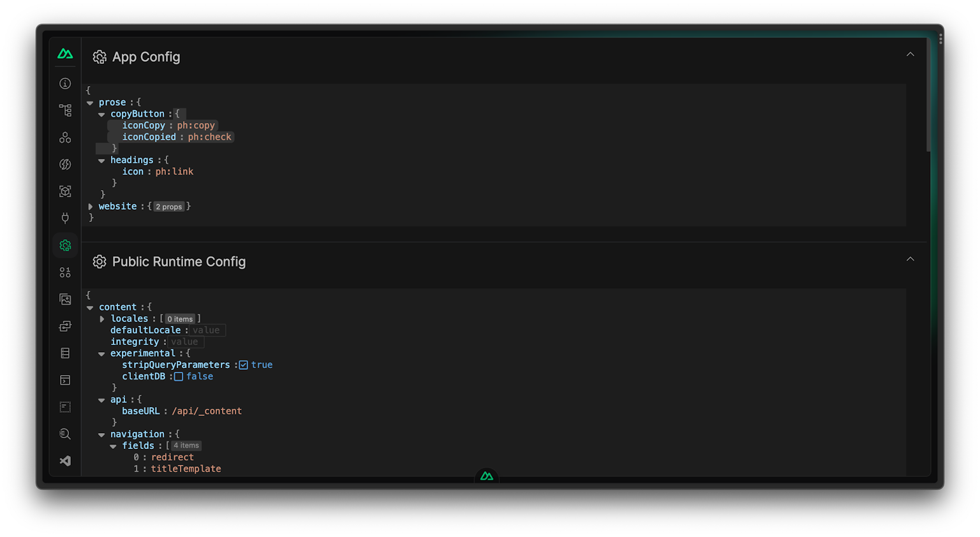Expand the locales array
980x537 pixels.
tap(102, 319)
